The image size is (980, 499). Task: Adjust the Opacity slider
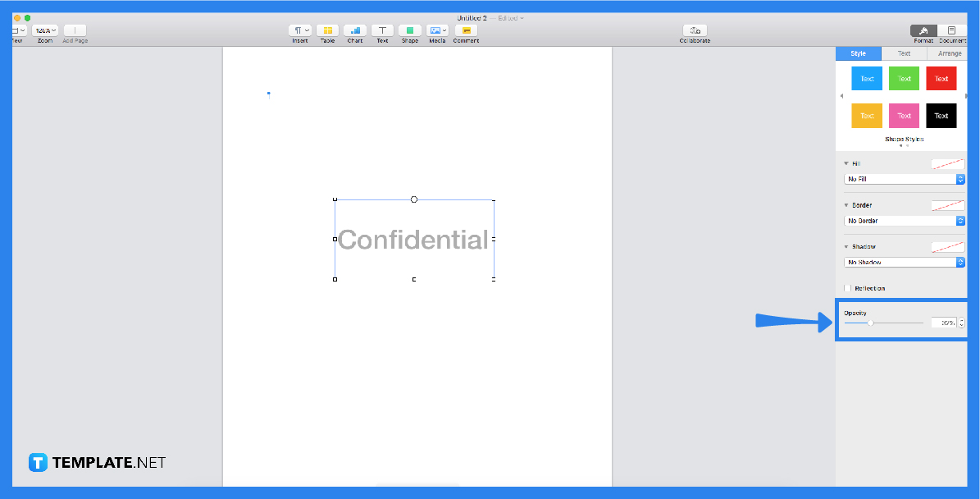click(x=871, y=323)
